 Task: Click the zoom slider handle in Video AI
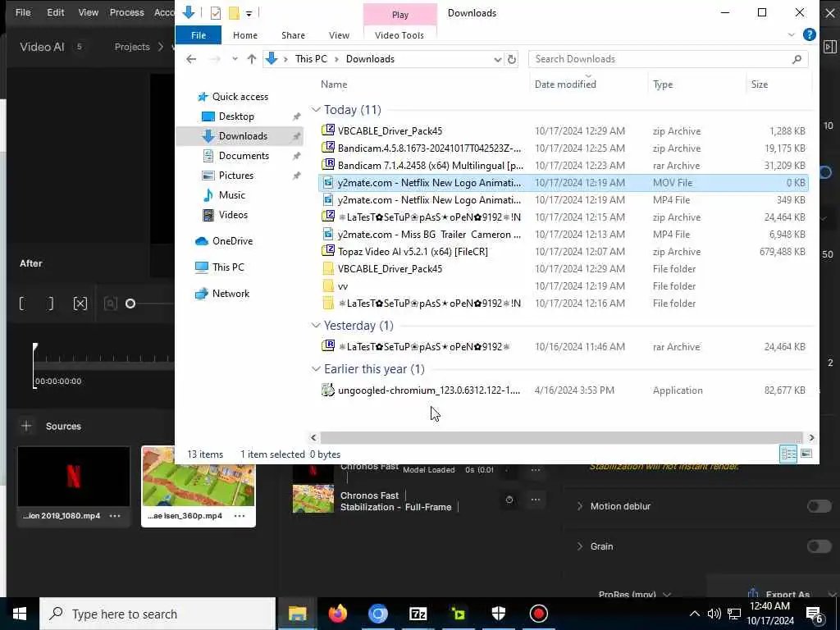(130, 304)
